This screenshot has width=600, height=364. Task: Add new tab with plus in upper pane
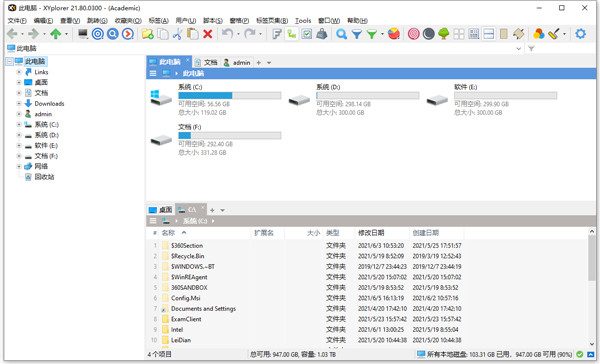[259, 63]
